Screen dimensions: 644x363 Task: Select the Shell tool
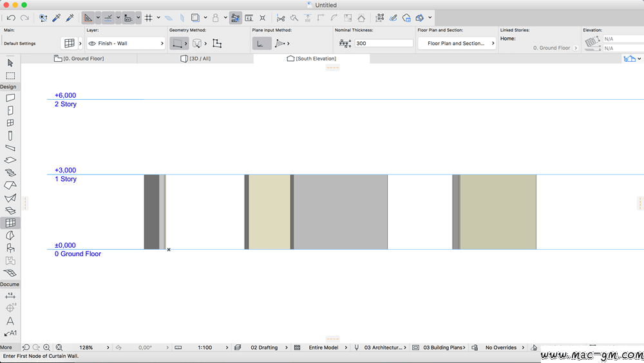pos(10,198)
